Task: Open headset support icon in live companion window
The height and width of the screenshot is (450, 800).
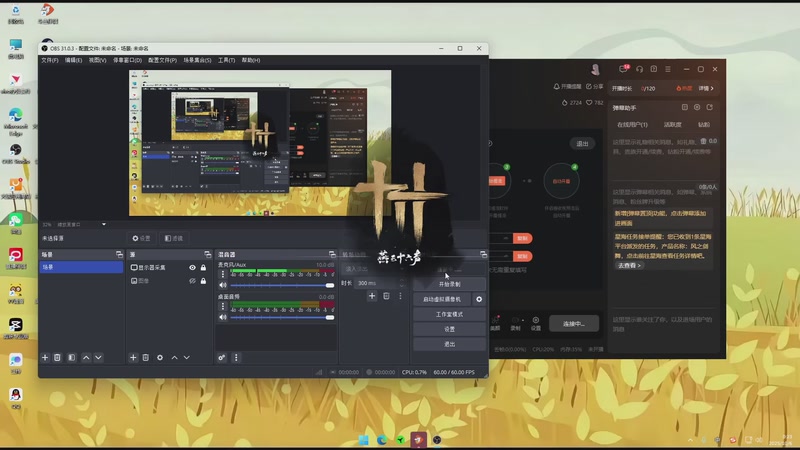Action: 639,69
